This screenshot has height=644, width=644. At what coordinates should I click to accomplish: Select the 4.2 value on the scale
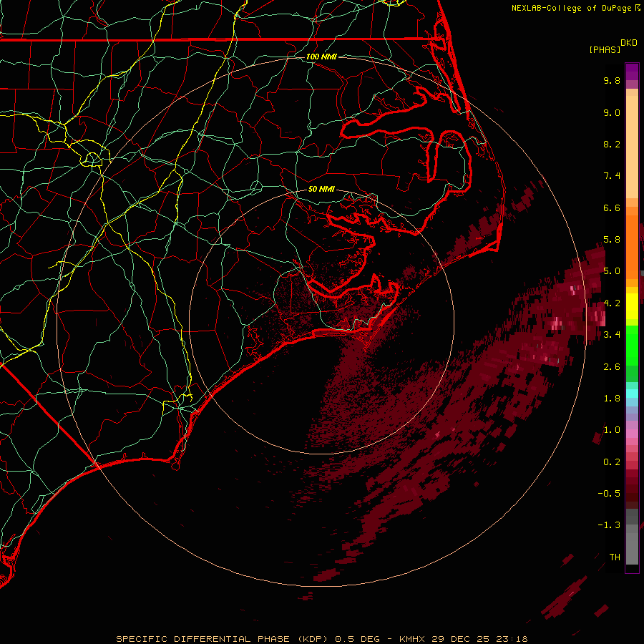(612, 303)
